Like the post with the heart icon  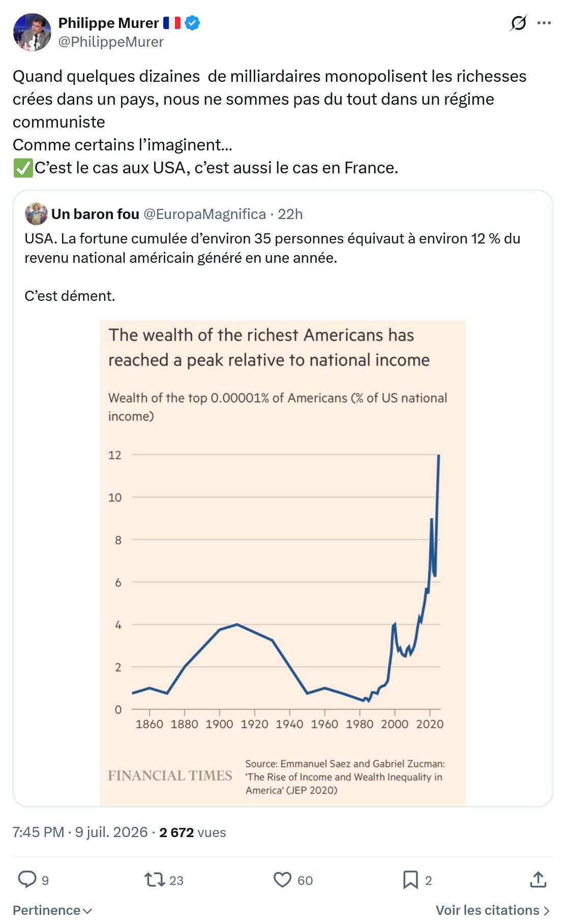coord(282,879)
